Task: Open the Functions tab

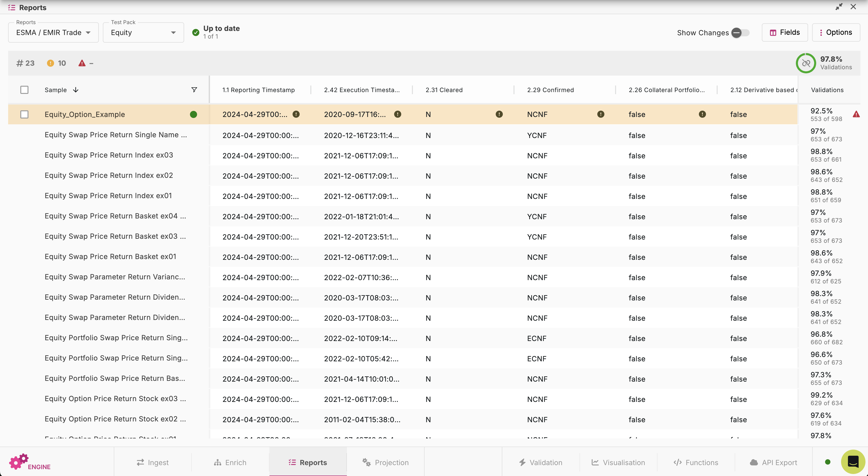Action: (x=696, y=462)
